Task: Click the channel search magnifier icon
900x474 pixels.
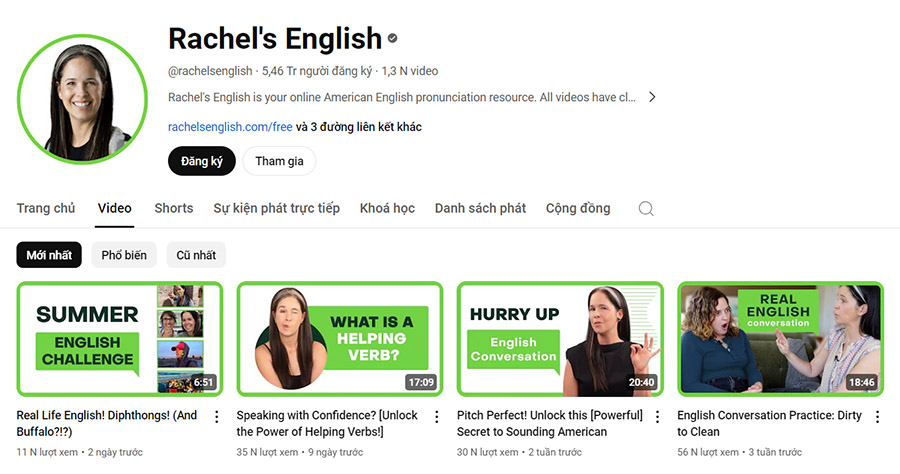Action: tap(646, 208)
